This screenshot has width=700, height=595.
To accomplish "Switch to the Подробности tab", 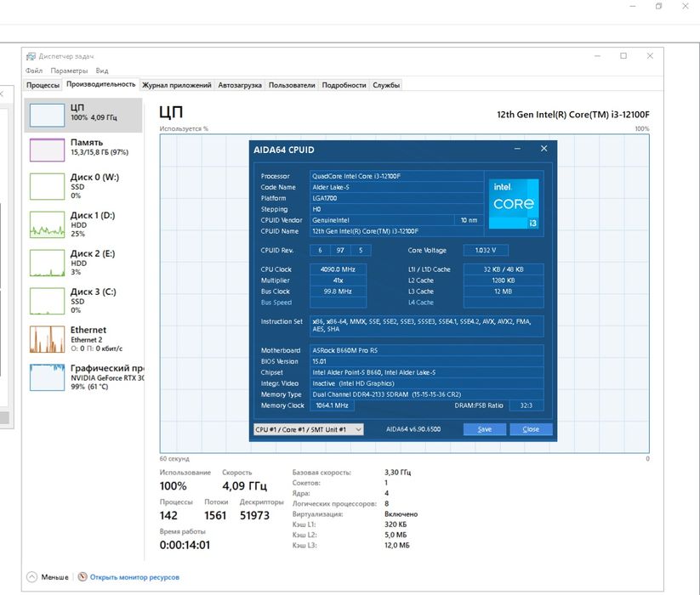I will pos(344,85).
